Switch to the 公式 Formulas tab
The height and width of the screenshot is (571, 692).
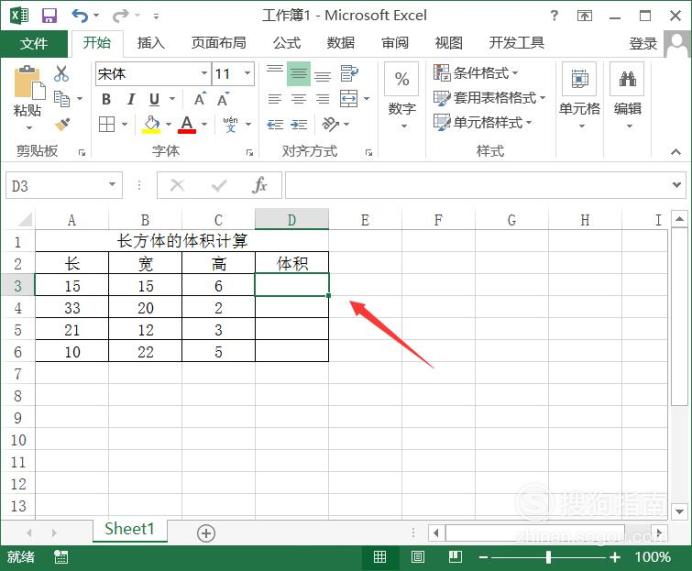(287, 43)
